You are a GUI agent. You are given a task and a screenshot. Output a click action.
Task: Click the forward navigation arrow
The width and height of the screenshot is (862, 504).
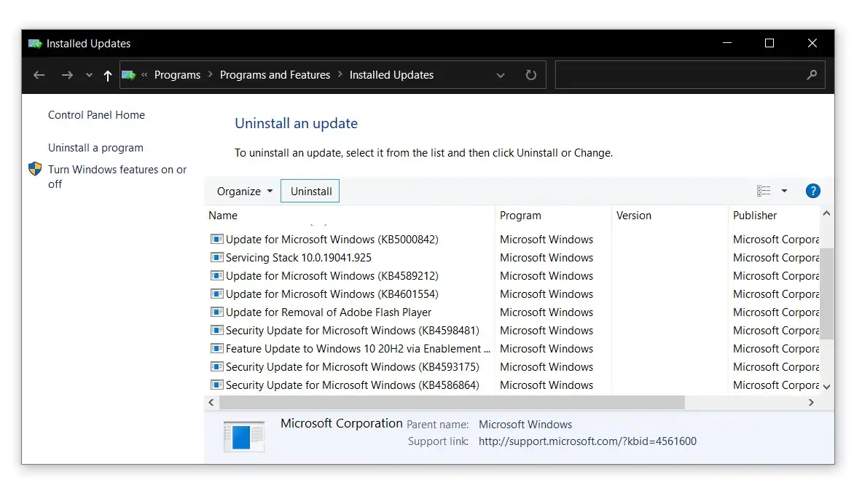[67, 75]
